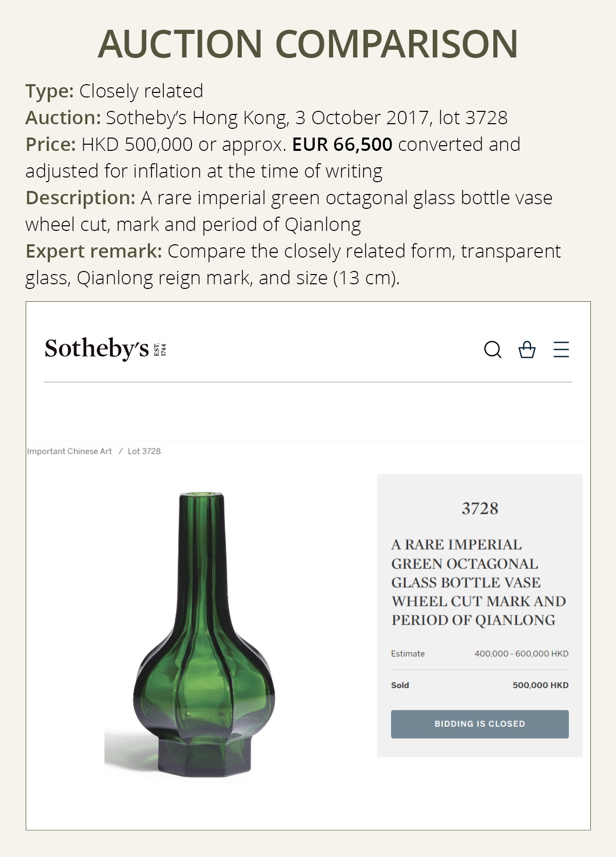Viewport: 616px width, 857px height.
Task: Open the Important Chinese Art breadcrumb link
Action: click(69, 451)
